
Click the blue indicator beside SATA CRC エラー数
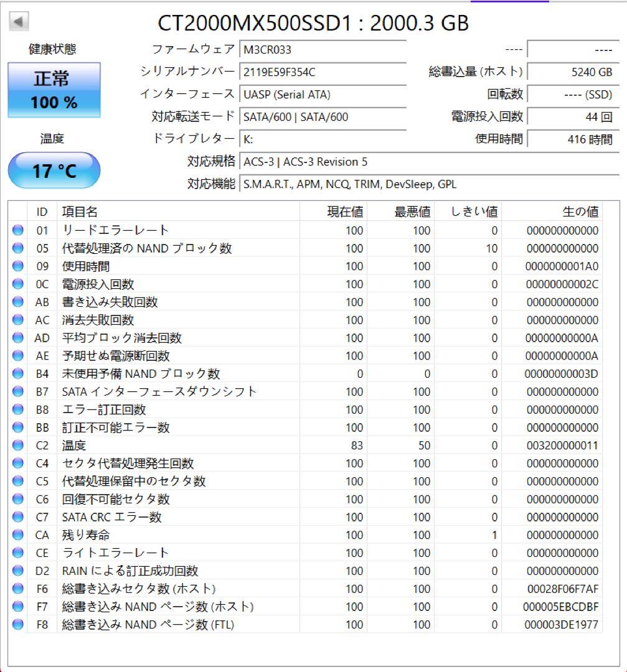(17, 516)
